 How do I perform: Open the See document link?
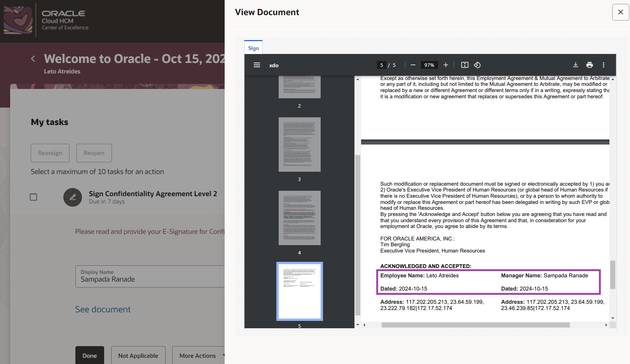tap(103, 309)
